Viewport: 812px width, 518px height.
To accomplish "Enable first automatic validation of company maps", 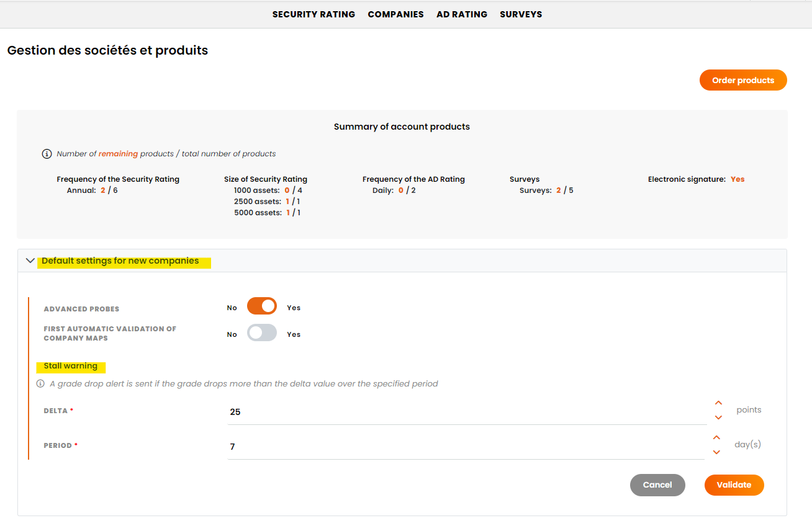I will pyautogui.click(x=261, y=333).
